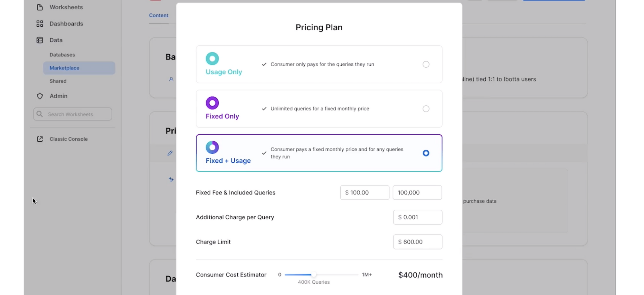Click the Search Worksheets field
This screenshot has width=644, height=295.
pos(73,114)
